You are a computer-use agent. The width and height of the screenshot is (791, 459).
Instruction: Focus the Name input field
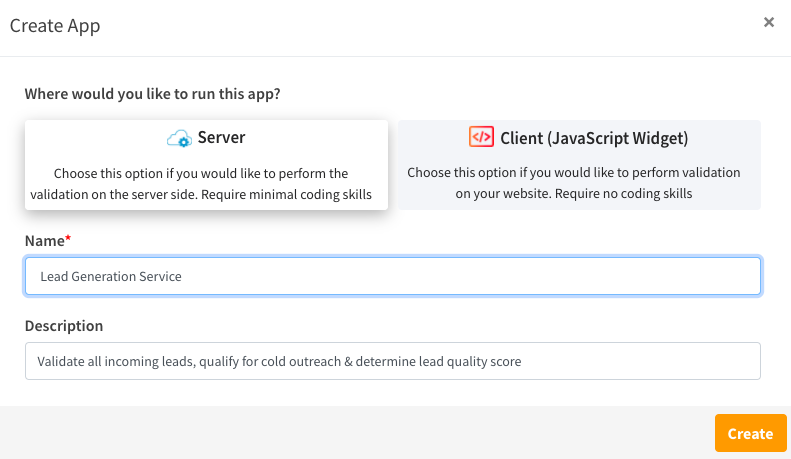tap(393, 276)
